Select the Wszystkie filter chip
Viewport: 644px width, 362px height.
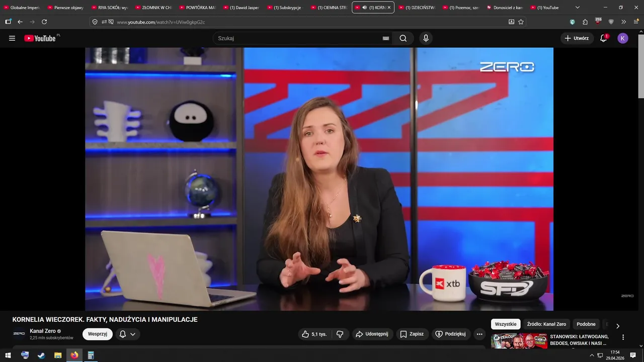tap(506, 324)
